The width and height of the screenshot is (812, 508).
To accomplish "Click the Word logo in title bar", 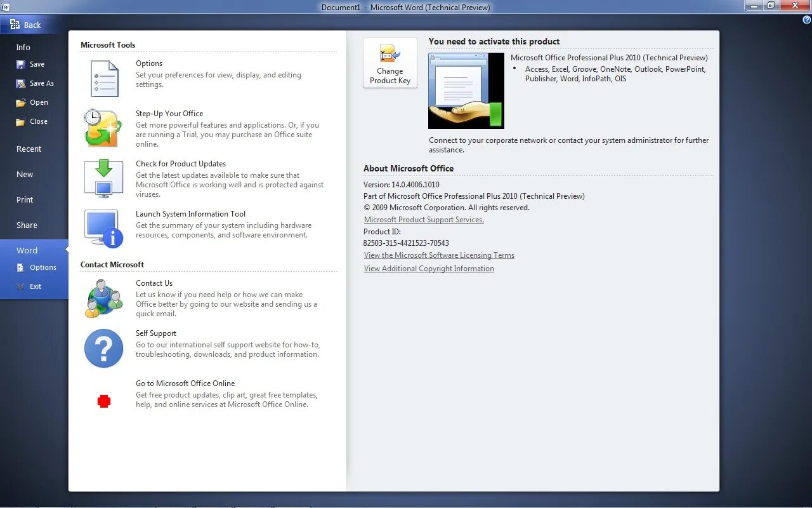I will (x=6, y=6).
